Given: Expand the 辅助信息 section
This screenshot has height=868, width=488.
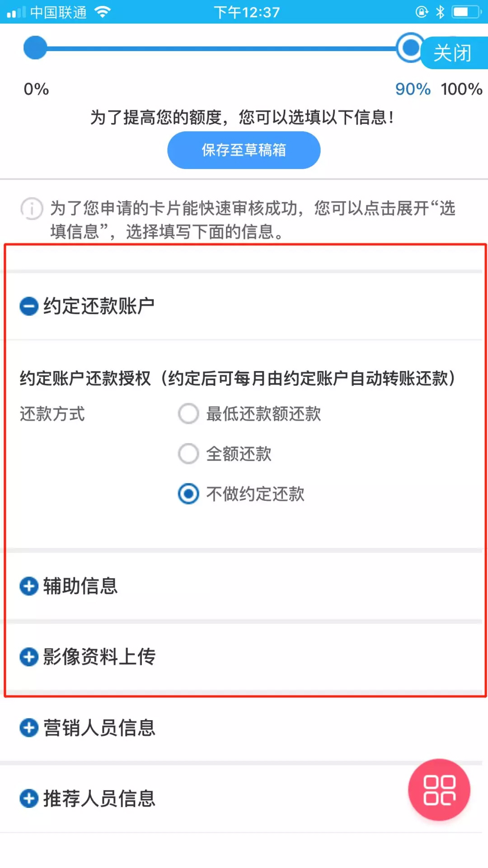Looking at the screenshot, I should tap(29, 586).
